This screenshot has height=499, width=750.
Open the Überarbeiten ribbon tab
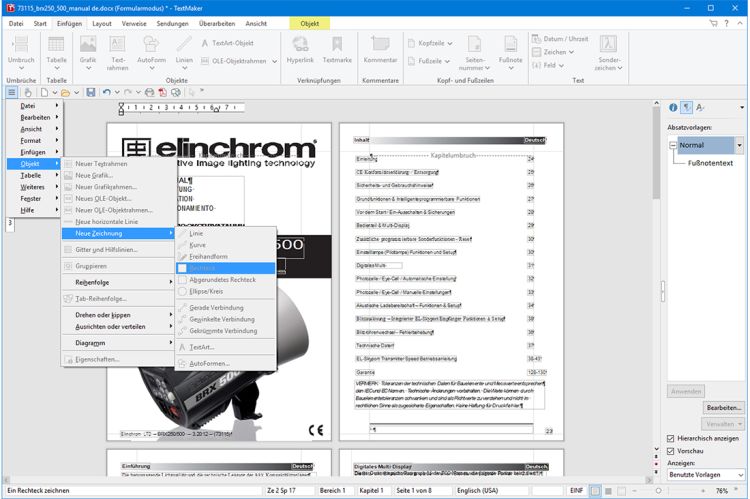pyautogui.click(x=217, y=23)
